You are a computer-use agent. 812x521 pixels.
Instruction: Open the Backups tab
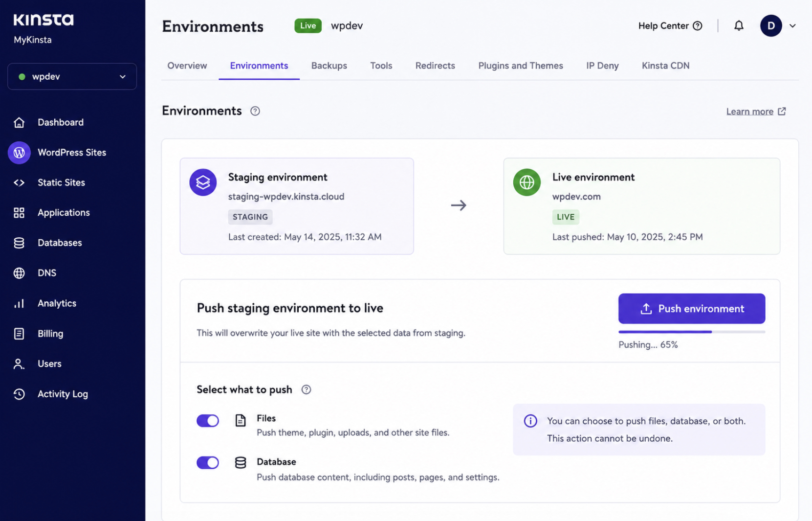(329, 66)
